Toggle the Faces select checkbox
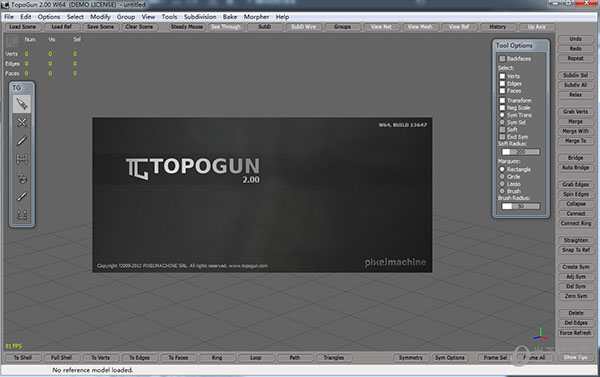The width and height of the screenshot is (600, 377). [x=502, y=91]
